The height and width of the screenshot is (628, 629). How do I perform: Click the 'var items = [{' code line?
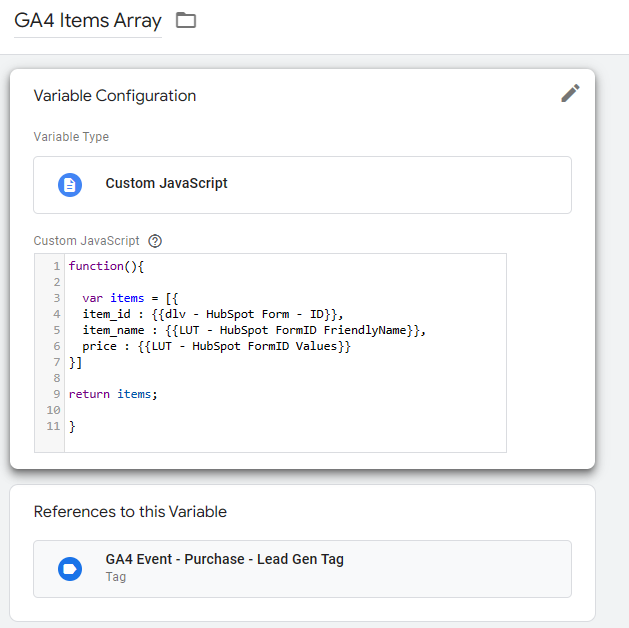(x=130, y=298)
